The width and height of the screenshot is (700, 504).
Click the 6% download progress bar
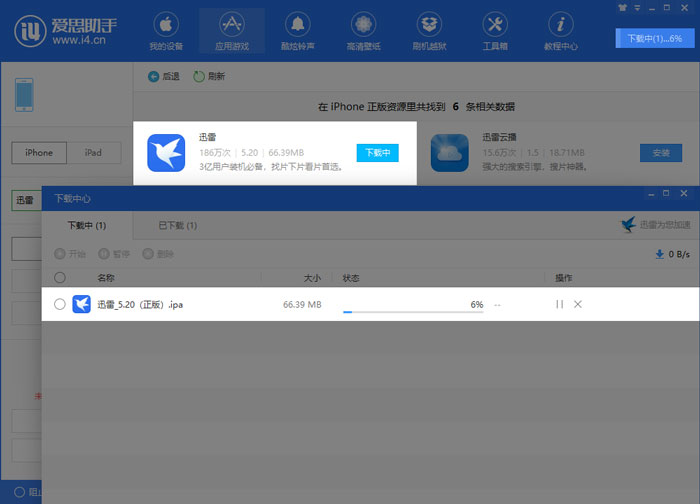point(413,312)
